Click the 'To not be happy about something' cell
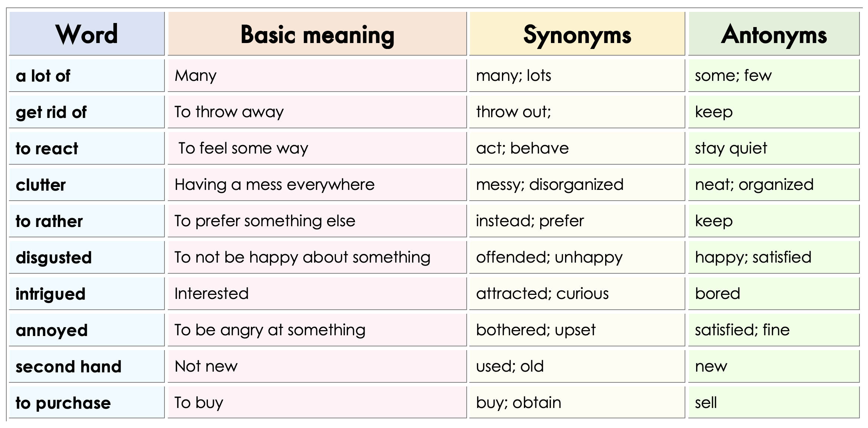Image resolution: width=868 pixels, height=428 pixels. 317,257
